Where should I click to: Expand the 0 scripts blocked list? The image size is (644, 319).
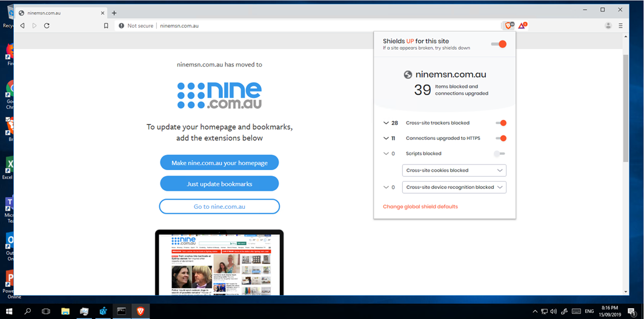386,154
